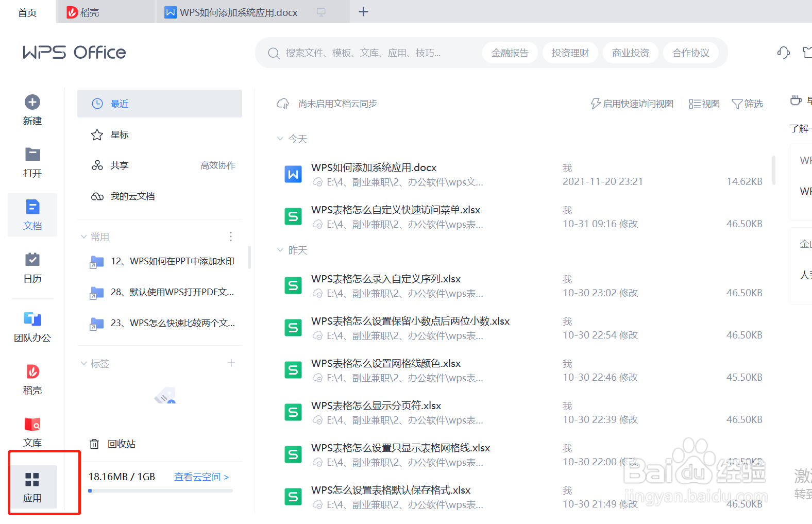Click the 筛选 filter funnel icon
The width and height of the screenshot is (812, 524).
[737, 104]
